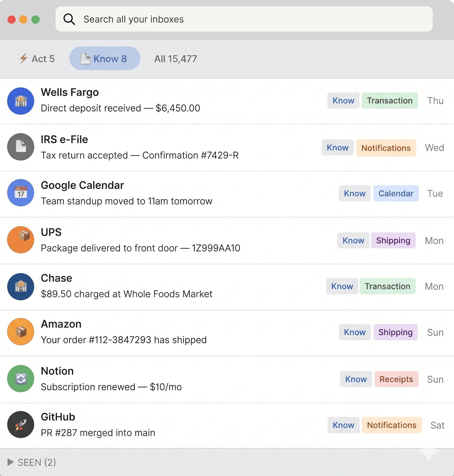Click the Notifications tag on IRS e-File row
Image resolution: width=454 pixels, height=476 pixels.
coord(386,148)
